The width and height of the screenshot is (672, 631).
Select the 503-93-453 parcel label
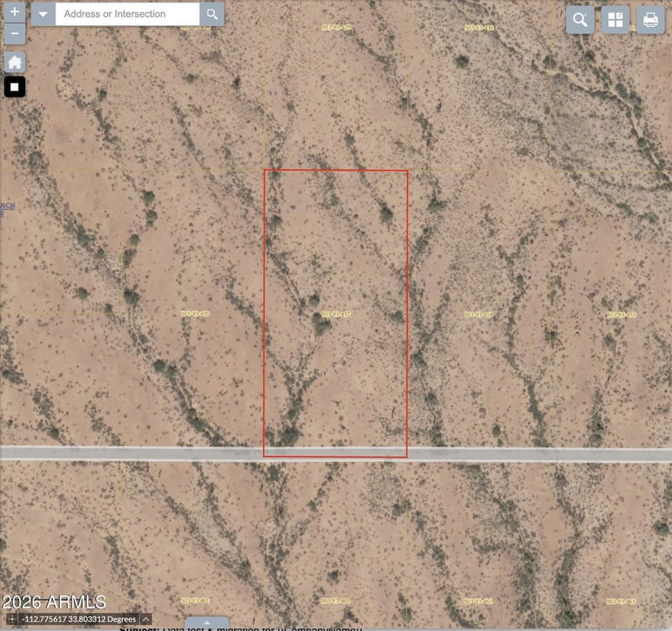(622, 314)
